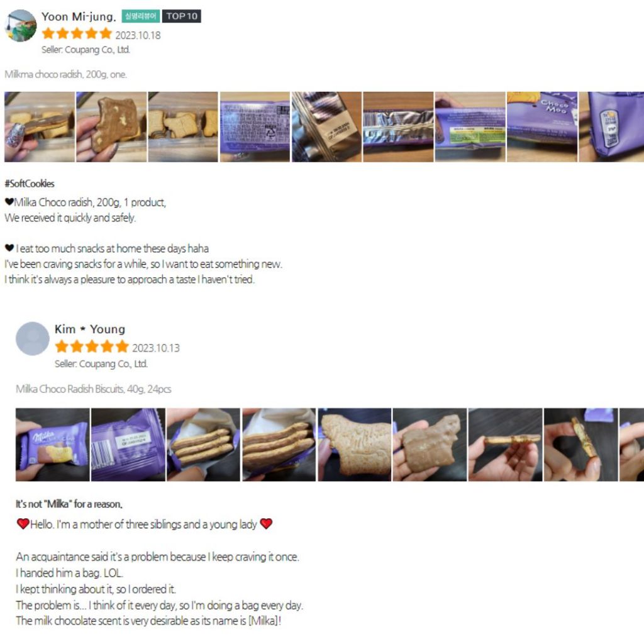This screenshot has height=644, width=644.
Task: Click the green real-name reviewer badge
Action: pyautogui.click(x=140, y=16)
